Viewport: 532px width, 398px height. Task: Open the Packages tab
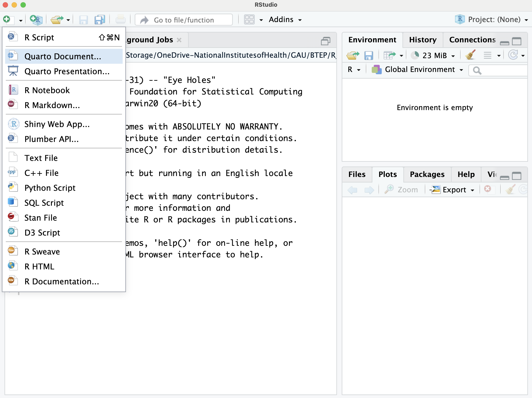coord(427,174)
